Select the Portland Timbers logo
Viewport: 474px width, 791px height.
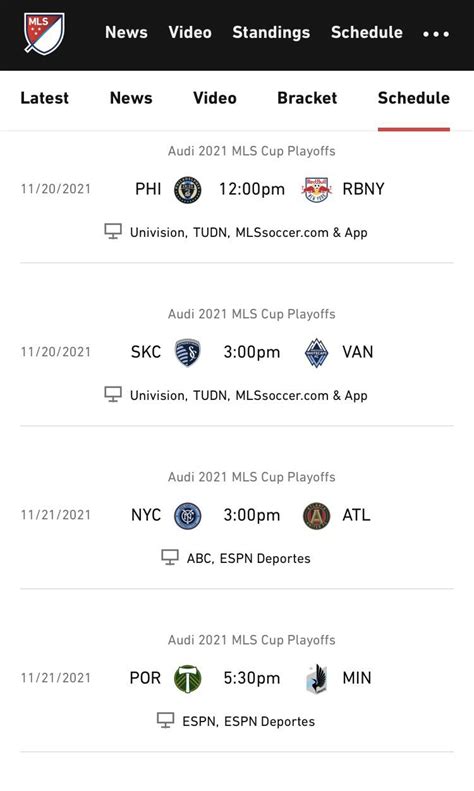[188, 679]
